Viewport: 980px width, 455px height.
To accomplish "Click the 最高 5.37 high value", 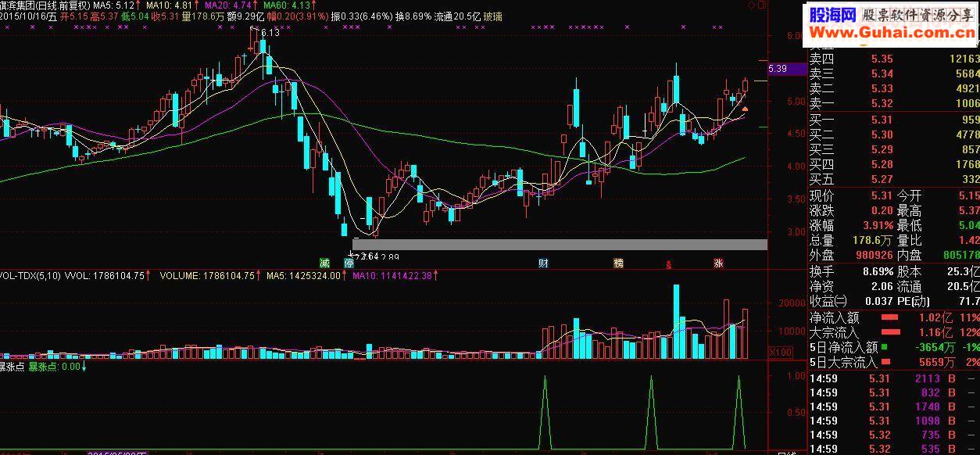I will pos(969,210).
